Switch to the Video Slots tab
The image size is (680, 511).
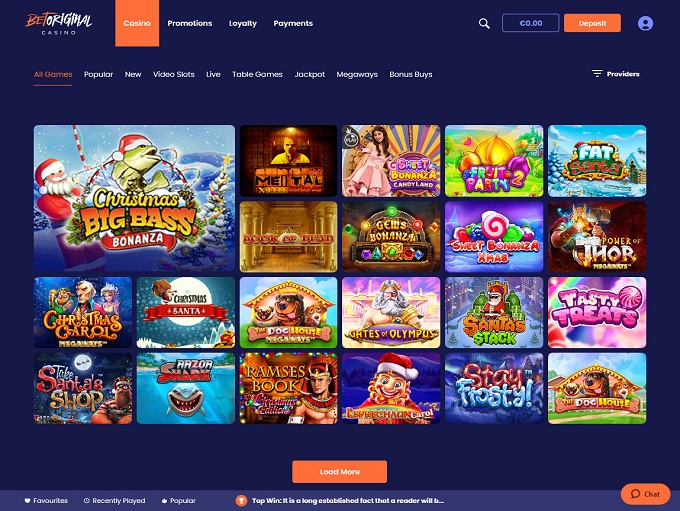pos(173,74)
